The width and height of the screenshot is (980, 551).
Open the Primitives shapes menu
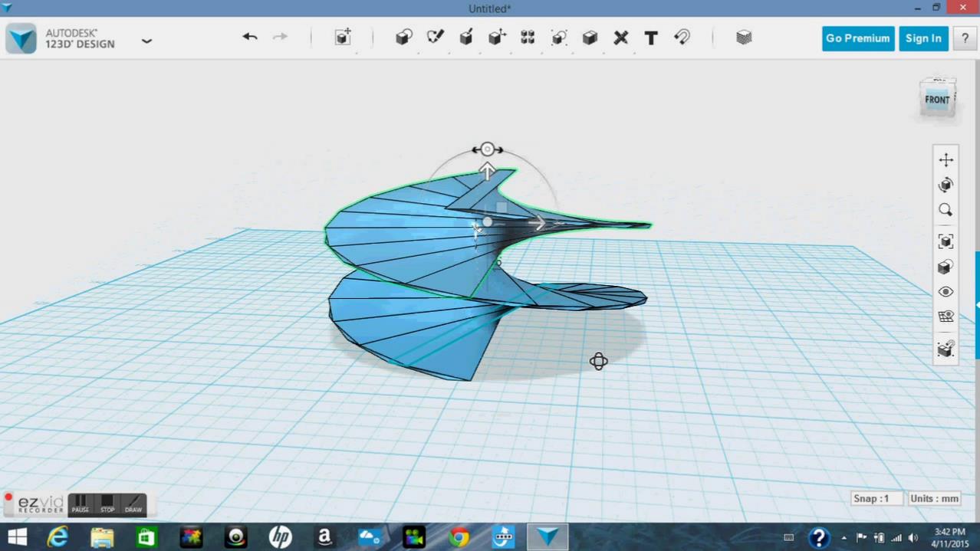pos(404,38)
